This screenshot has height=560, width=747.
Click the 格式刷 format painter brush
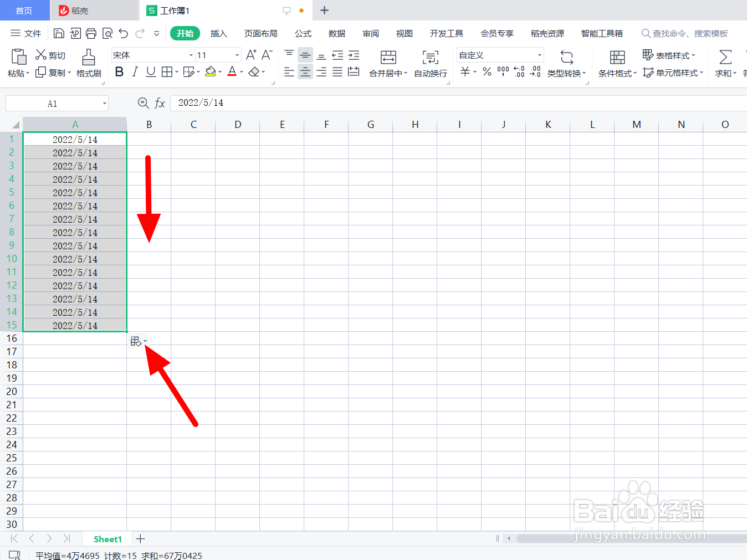coord(89,64)
